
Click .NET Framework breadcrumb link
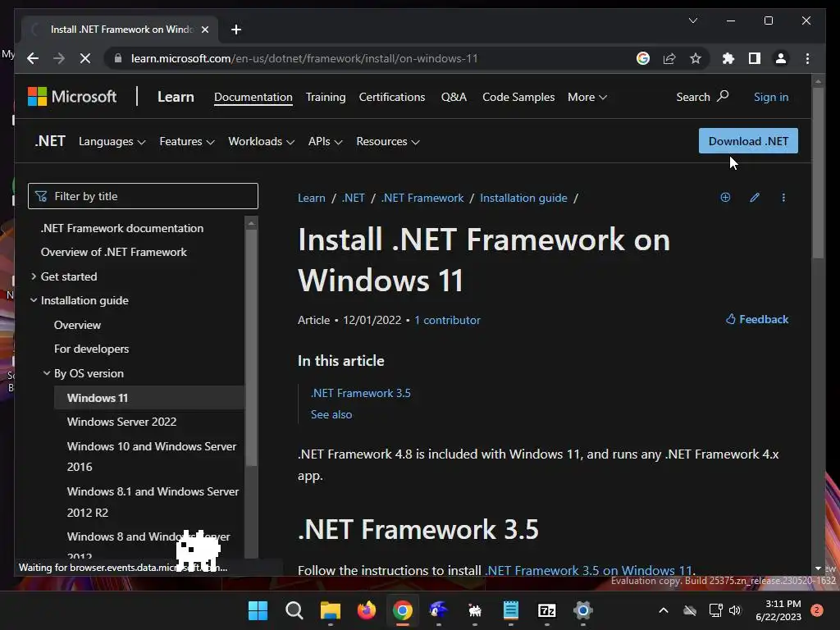click(x=422, y=198)
